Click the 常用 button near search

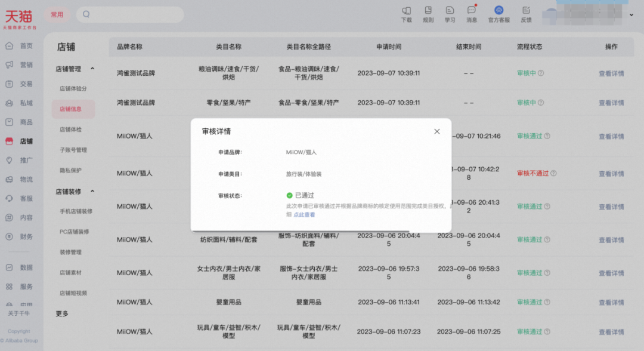[57, 15]
